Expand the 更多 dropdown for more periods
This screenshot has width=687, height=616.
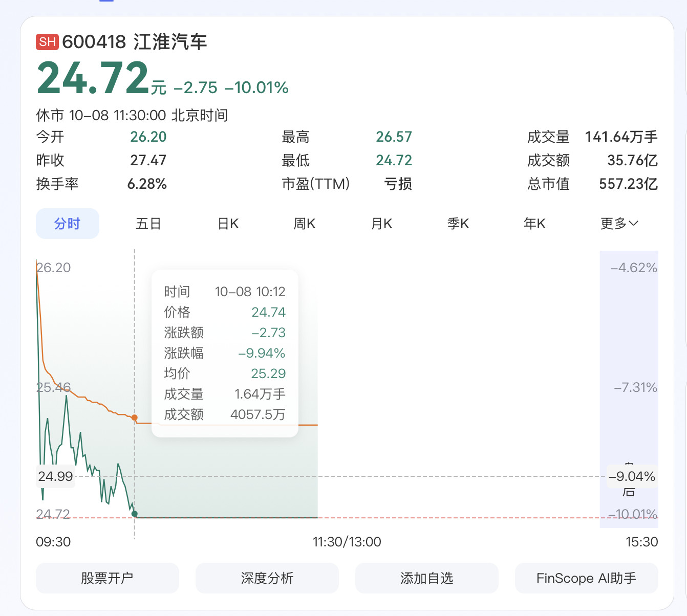(619, 224)
